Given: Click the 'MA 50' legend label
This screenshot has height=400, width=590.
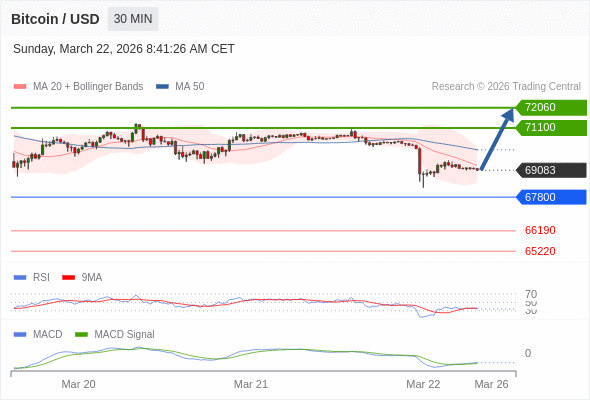Looking at the screenshot, I should tap(190, 87).
